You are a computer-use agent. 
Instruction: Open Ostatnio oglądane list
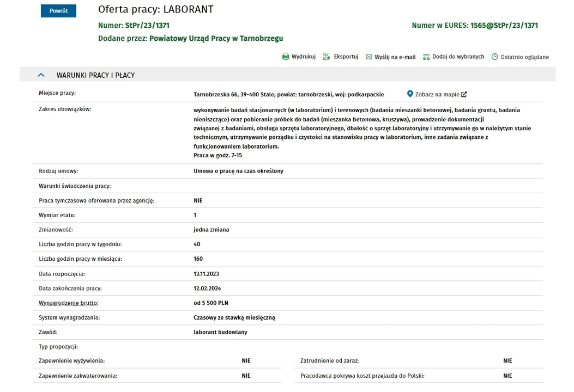524,57
